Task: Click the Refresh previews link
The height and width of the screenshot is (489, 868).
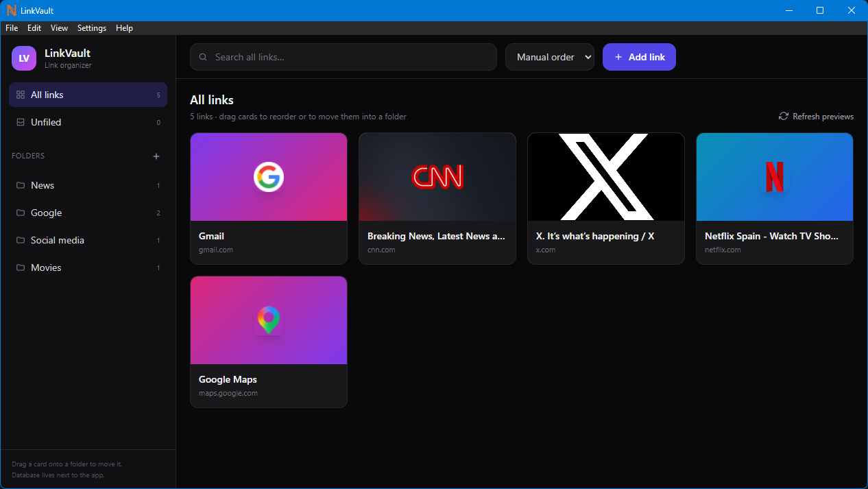Action: tap(816, 117)
